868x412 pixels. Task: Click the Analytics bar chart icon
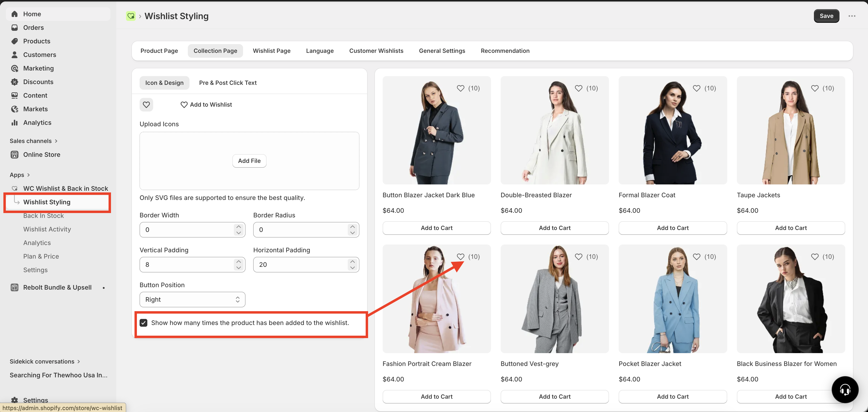pyautogui.click(x=15, y=123)
